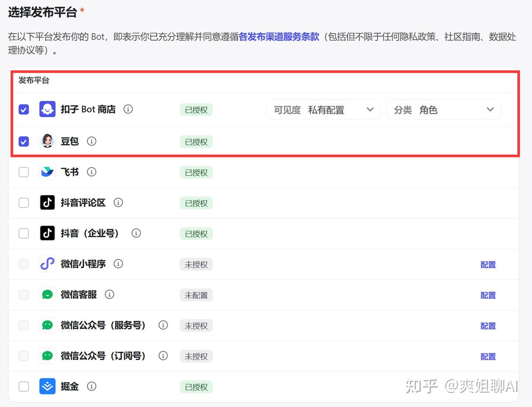532x407 pixels.
Task: Click the disabled 微信公众号（服务号）checkbox
Action: tap(24, 325)
